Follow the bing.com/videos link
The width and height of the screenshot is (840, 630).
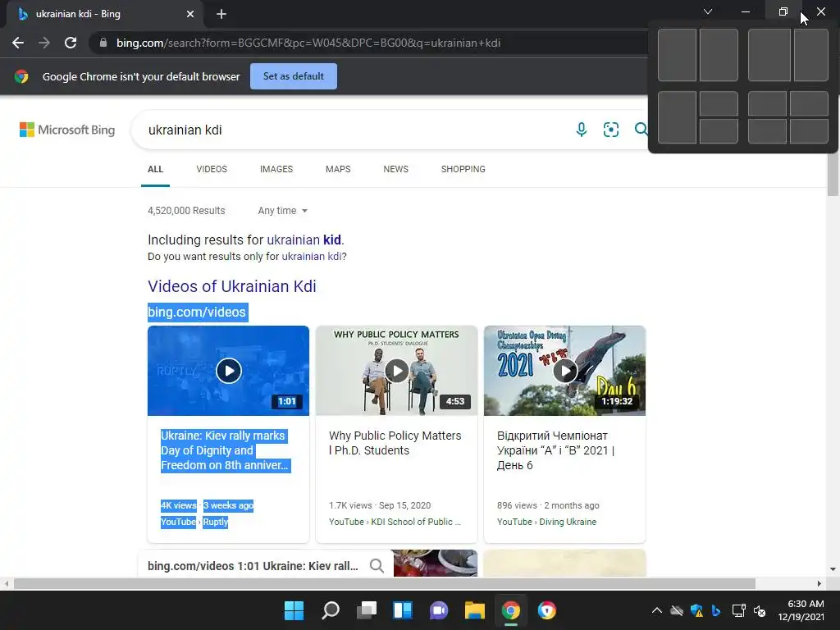point(197,312)
